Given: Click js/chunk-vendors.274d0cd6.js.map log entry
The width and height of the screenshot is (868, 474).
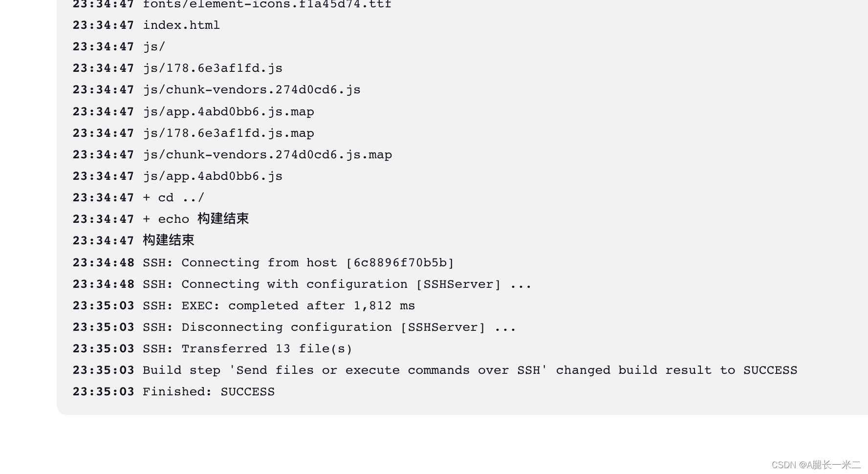Looking at the screenshot, I should [x=232, y=154].
